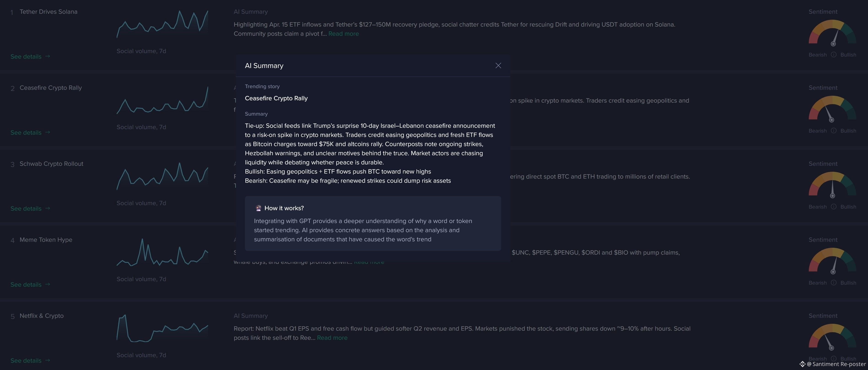This screenshot has width=868, height=370.
Task: Close the AI Summary dialog
Action: (498, 66)
